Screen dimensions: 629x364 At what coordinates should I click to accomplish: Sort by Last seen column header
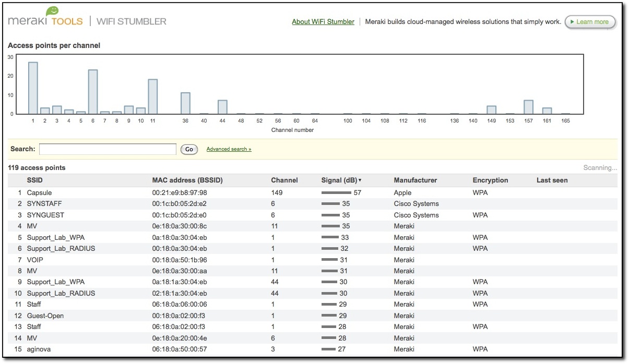pos(552,180)
